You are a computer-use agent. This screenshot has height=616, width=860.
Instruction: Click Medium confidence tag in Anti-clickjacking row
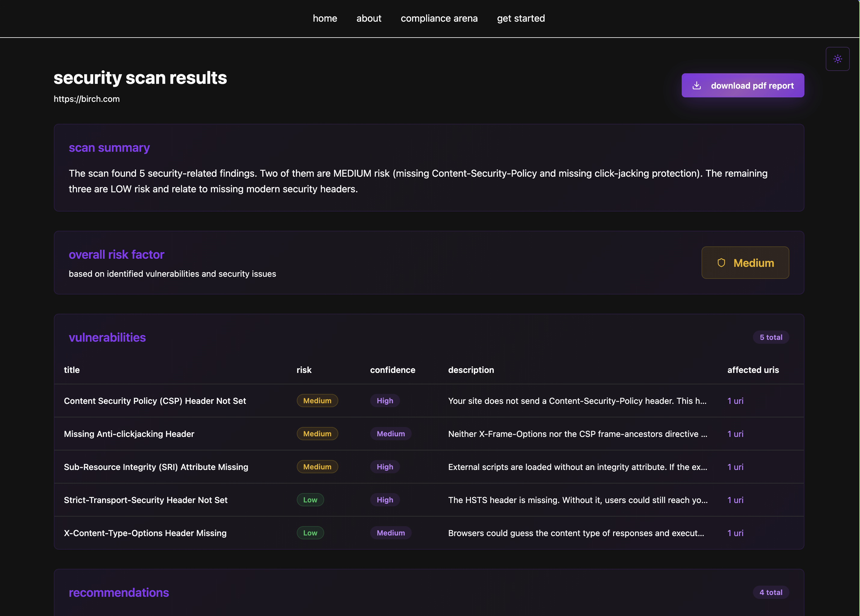(x=391, y=434)
